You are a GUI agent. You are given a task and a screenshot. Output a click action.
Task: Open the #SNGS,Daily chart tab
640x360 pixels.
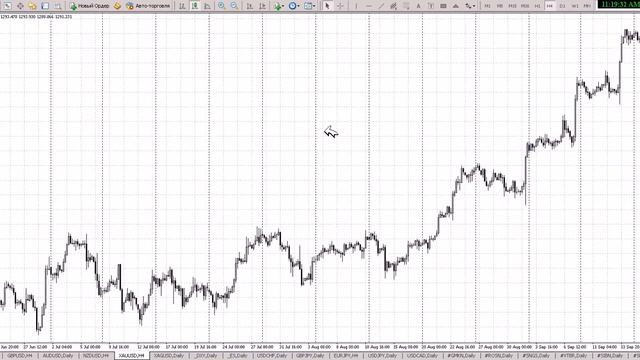(x=536, y=356)
